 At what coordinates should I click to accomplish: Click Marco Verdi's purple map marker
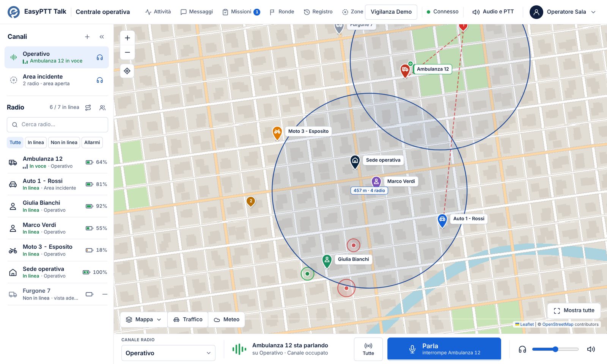[376, 181]
